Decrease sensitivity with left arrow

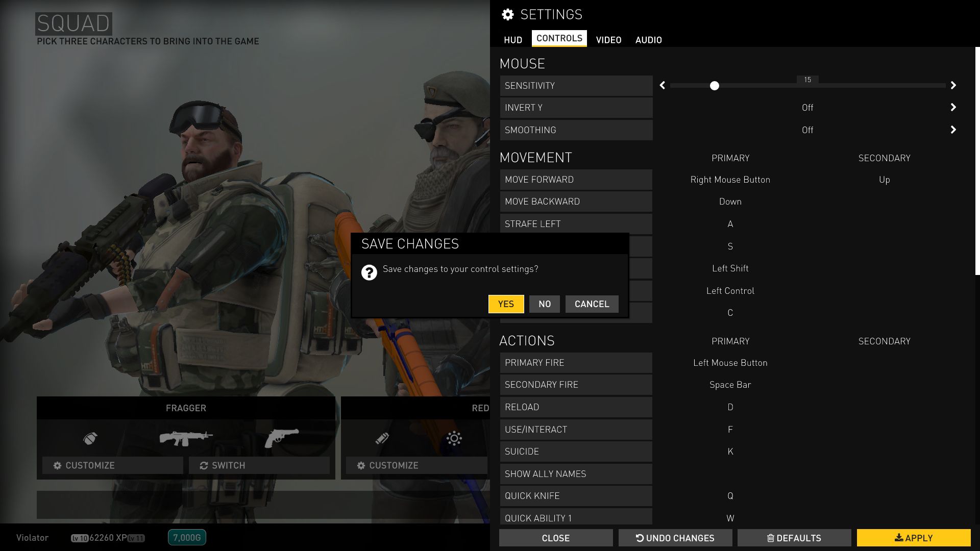(663, 86)
